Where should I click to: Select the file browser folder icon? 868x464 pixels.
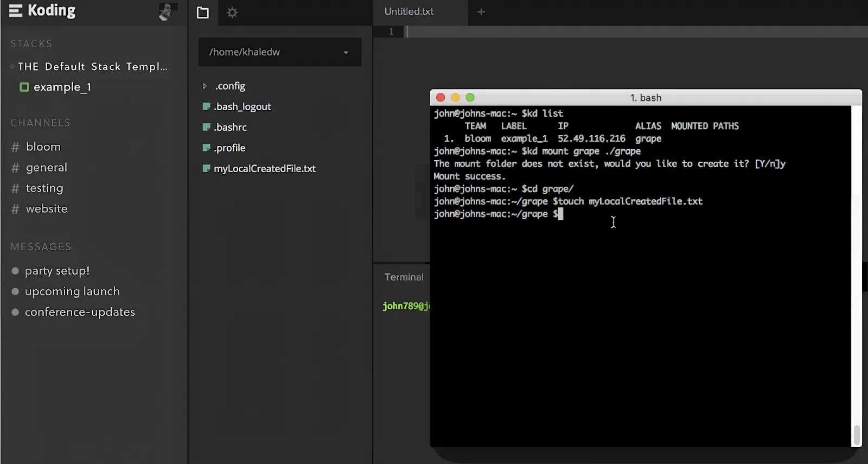[203, 12]
